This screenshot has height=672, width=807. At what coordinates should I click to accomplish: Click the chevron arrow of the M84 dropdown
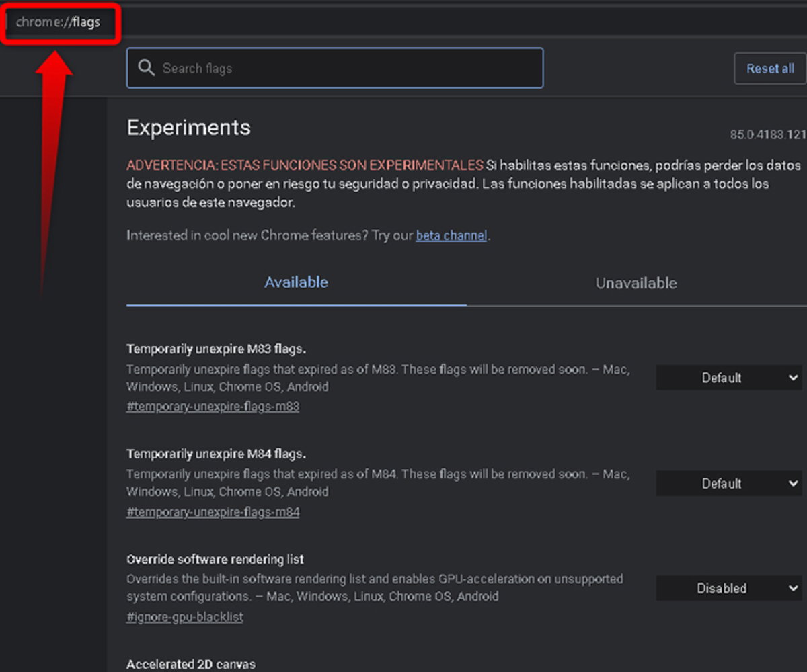pos(792,483)
